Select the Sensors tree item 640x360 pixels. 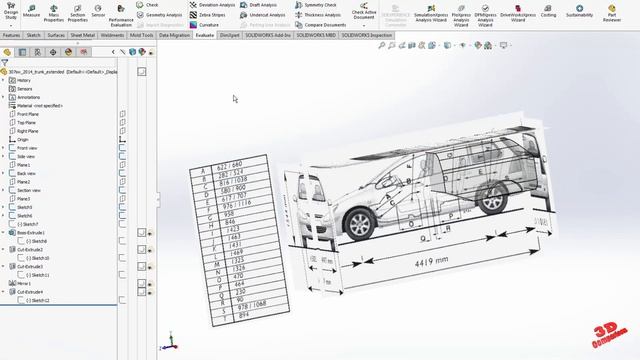click(x=21, y=89)
